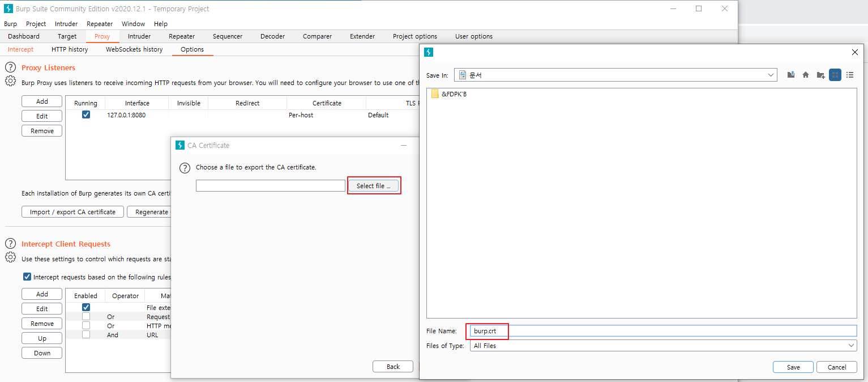Image resolution: width=868 pixels, height=382 pixels.
Task: Switch save dialog to icons view
Action: 835,75
